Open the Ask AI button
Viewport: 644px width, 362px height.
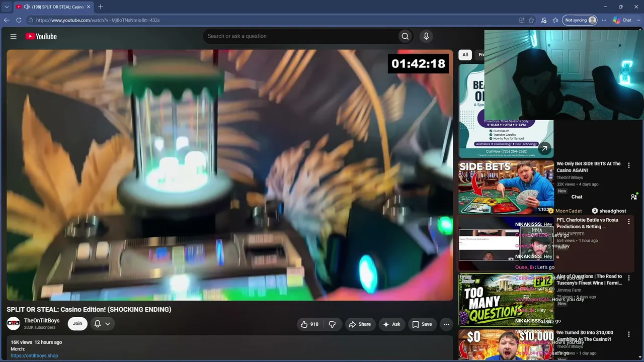tap(392, 324)
